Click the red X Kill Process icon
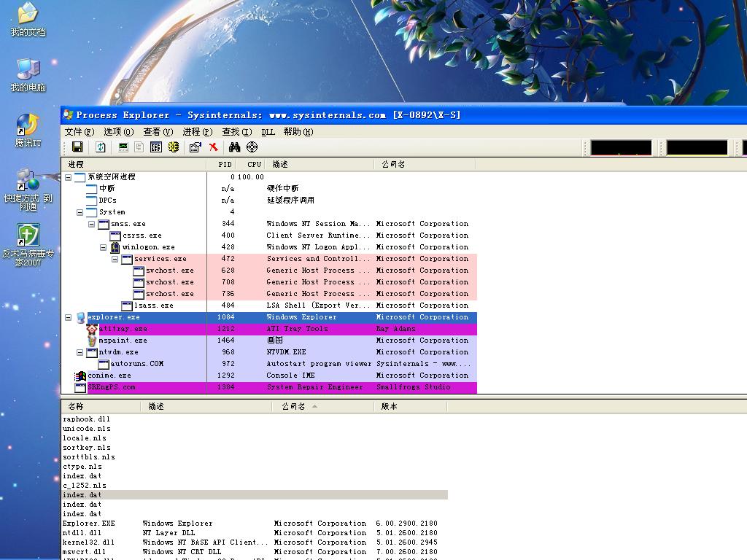 [214, 147]
